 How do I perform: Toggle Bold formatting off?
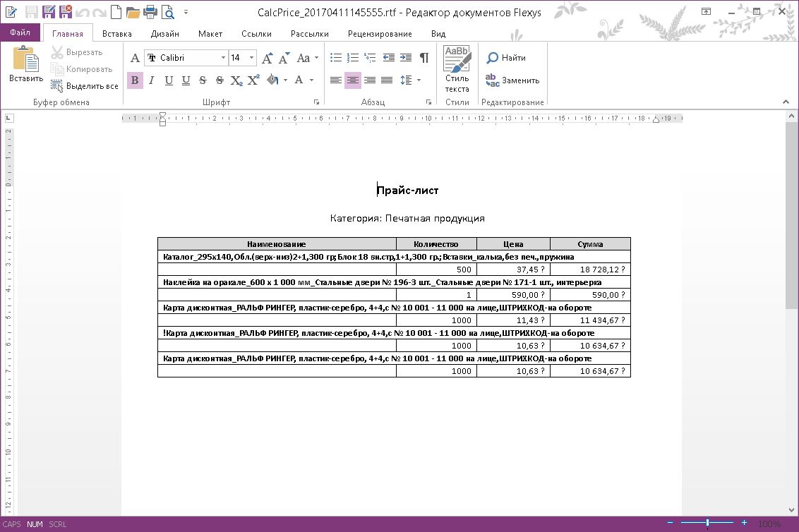coord(135,80)
